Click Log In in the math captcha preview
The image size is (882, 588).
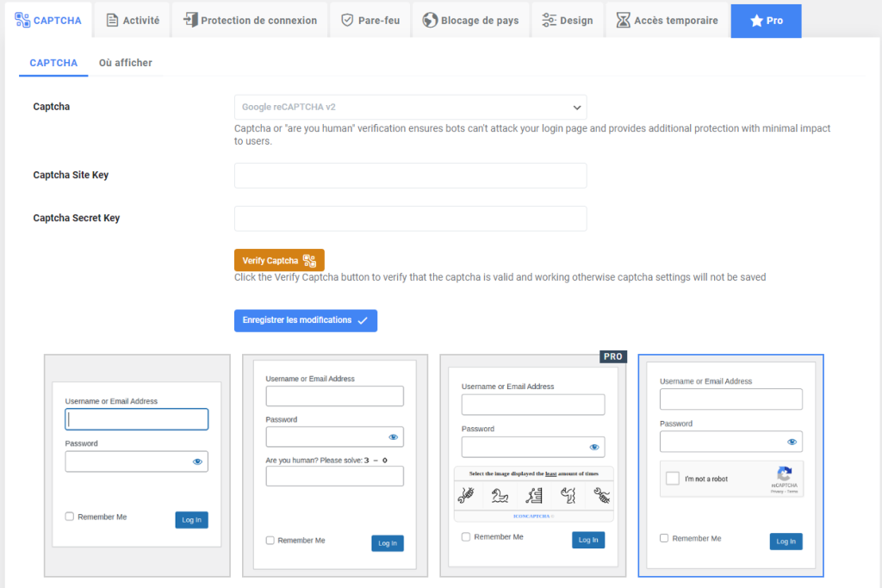coord(387,543)
